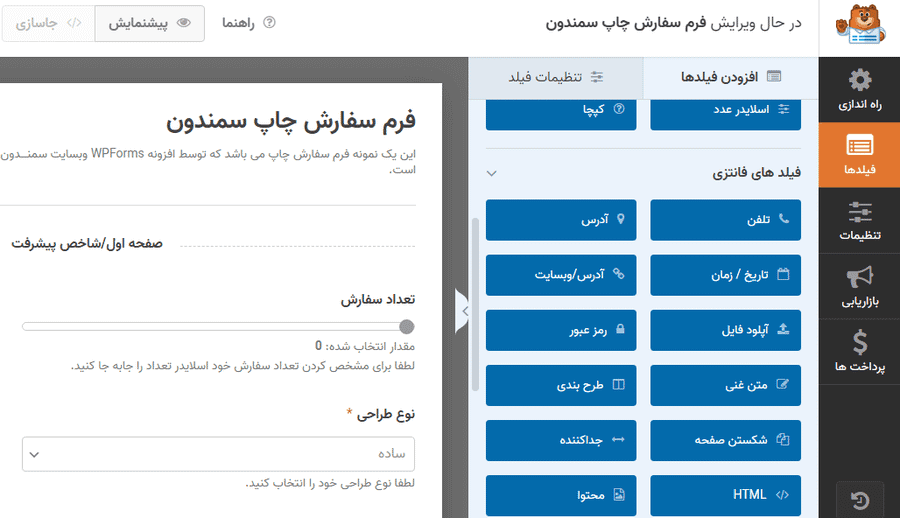
Task: Add the شکستن صفحه page break field
Action: click(x=726, y=440)
